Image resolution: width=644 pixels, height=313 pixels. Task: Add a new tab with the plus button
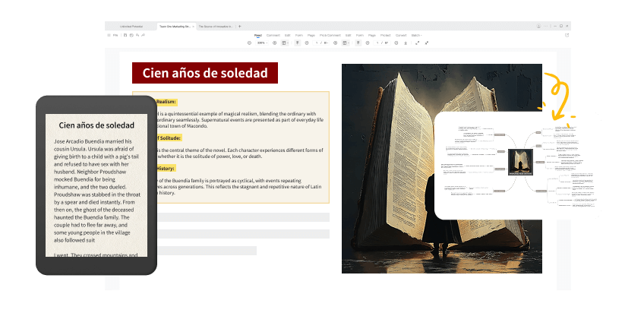click(x=239, y=26)
